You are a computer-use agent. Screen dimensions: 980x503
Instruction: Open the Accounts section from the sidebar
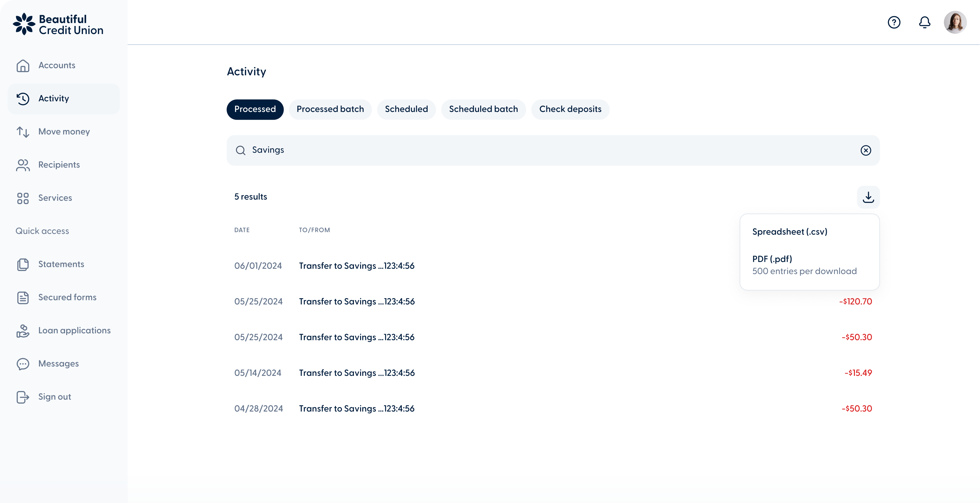click(56, 65)
